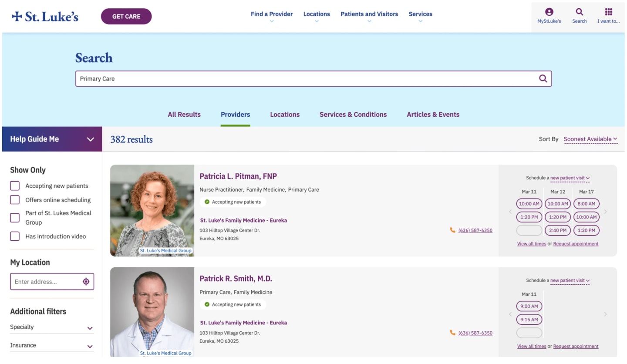The height and width of the screenshot is (364, 627).
Task: Open Eureka location link under Patricia Pitman
Action: point(243,220)
